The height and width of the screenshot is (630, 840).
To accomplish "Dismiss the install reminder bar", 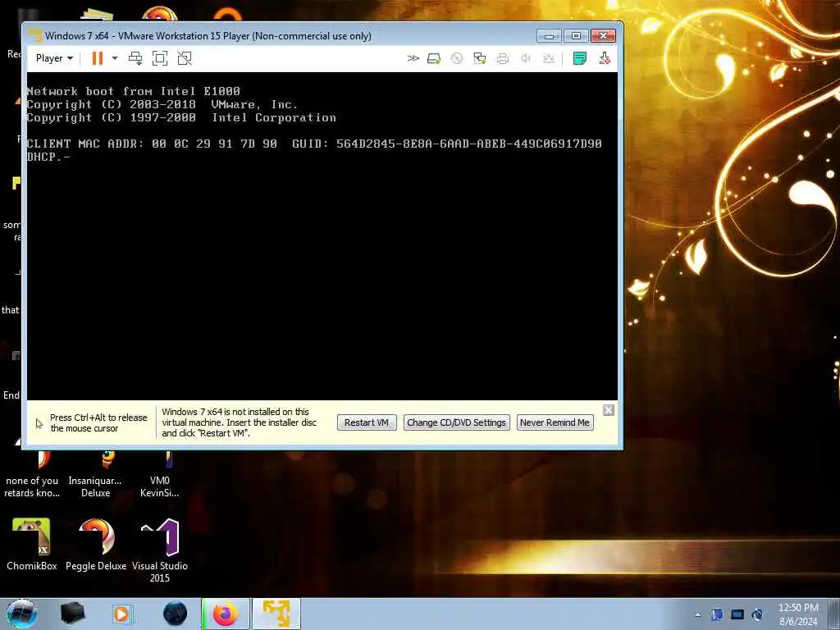I will [x=609, y=410].
